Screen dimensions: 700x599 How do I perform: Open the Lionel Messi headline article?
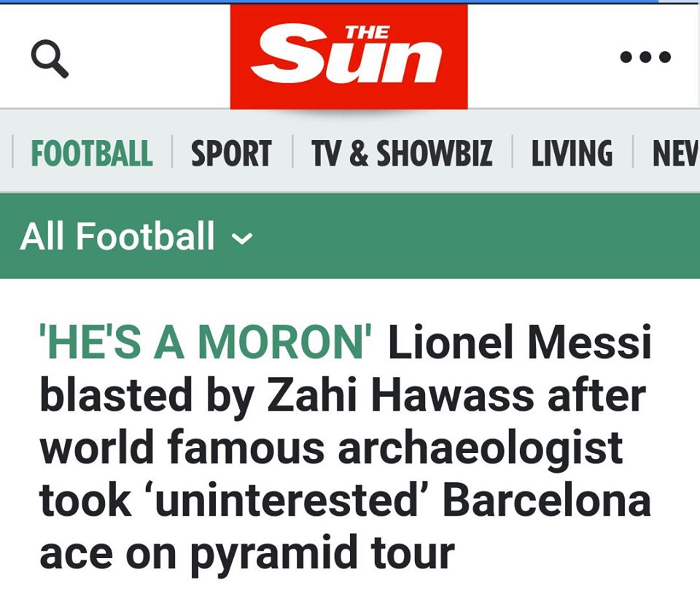tap(519, 343)
